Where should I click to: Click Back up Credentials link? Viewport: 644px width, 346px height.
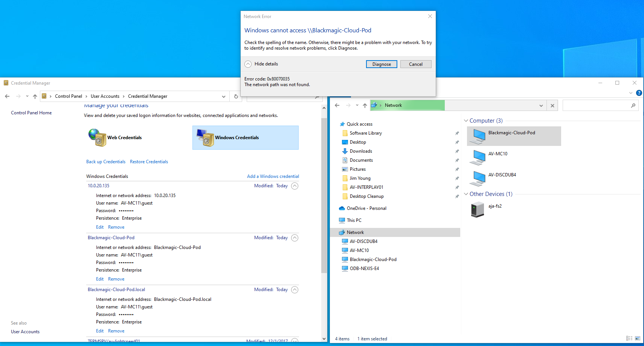tap(106, 162)
